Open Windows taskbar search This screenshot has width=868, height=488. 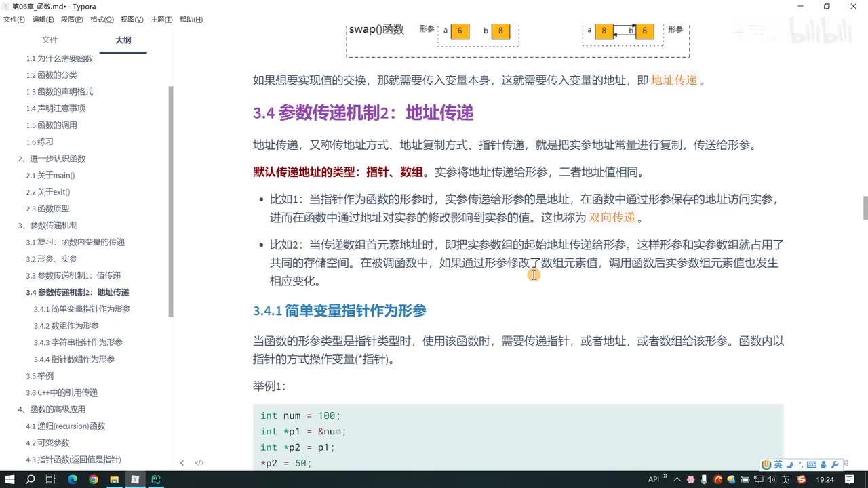[31, 479]
